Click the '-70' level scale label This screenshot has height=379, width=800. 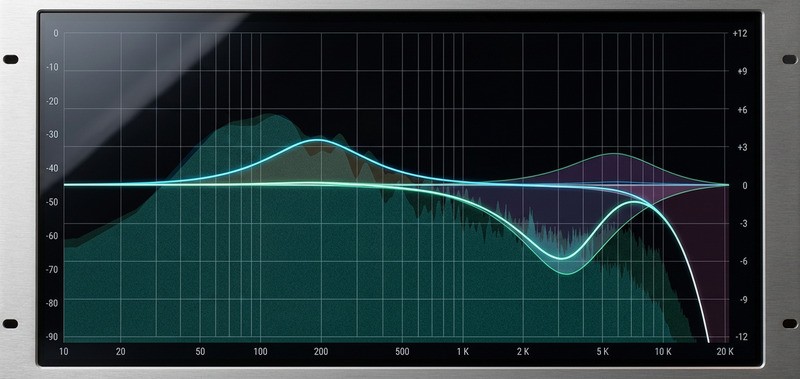pyautogui.click(x=52, y=269)
